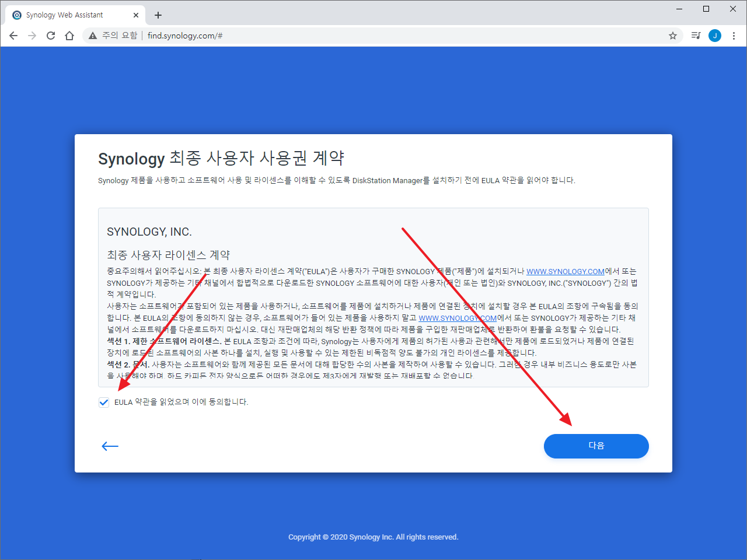Image resolution: width=747 pixels, height=560 pixels.
Task: Close the Synology Web Assistant tab
Action: [x=136, y=15]
